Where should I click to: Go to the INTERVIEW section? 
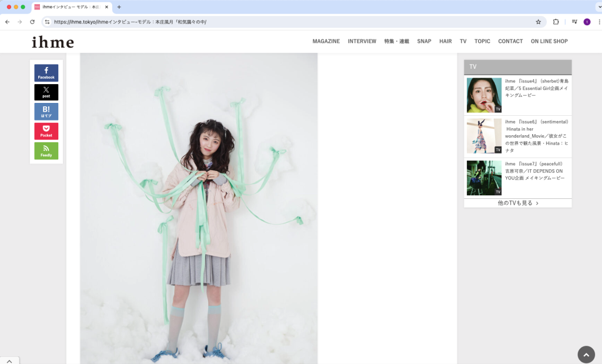362,42
